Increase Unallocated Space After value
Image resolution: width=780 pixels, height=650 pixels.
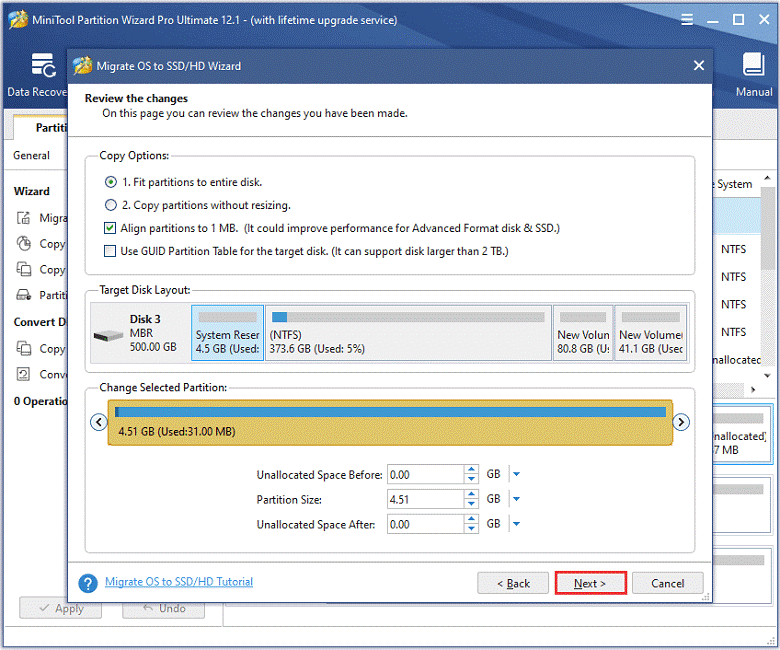tap(471, 519)
